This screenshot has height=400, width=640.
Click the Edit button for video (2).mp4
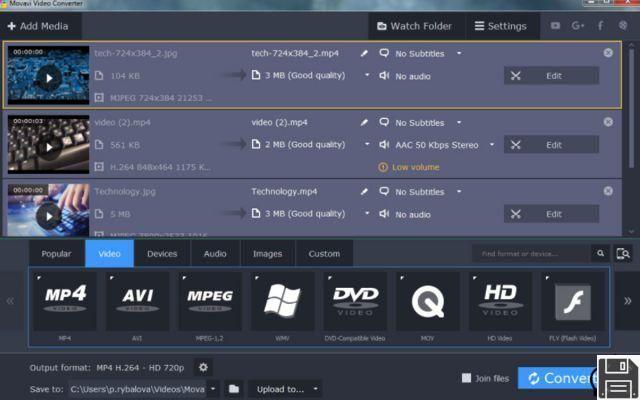(x=551, y=144)
